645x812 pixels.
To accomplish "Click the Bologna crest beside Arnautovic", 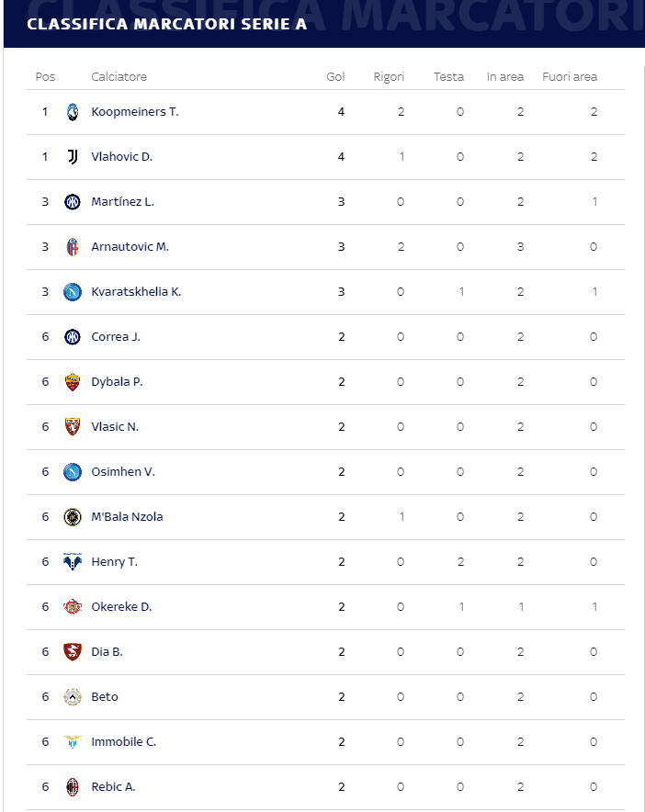I will coord(73,247).
